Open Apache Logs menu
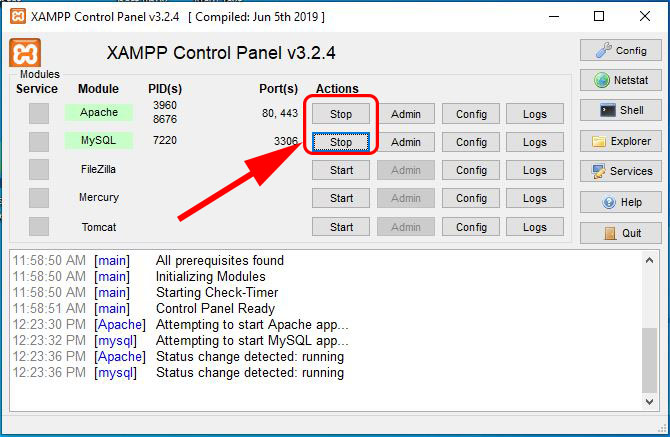 tap(535, 114)
